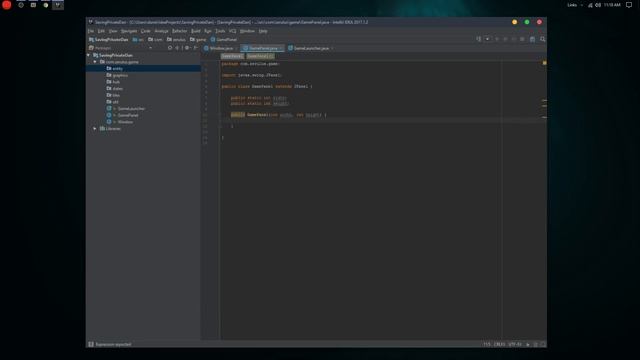Expand the Libraries node

(x=95, y=129)
